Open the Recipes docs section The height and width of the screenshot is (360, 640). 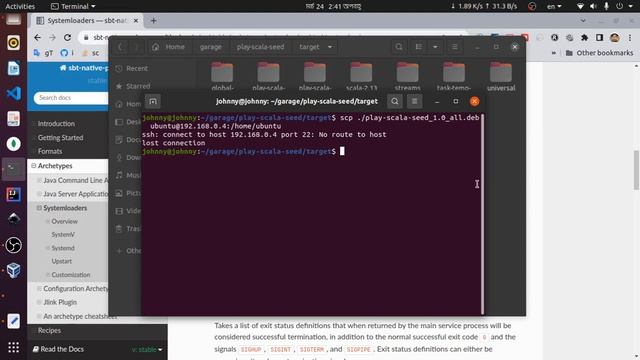click(x=49, y=330)
